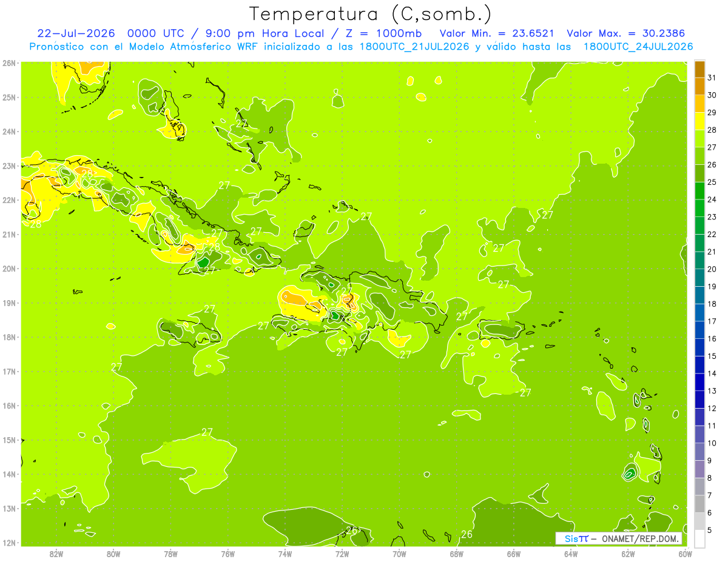Click the "72W" longitude axis label

coord(342,554)
